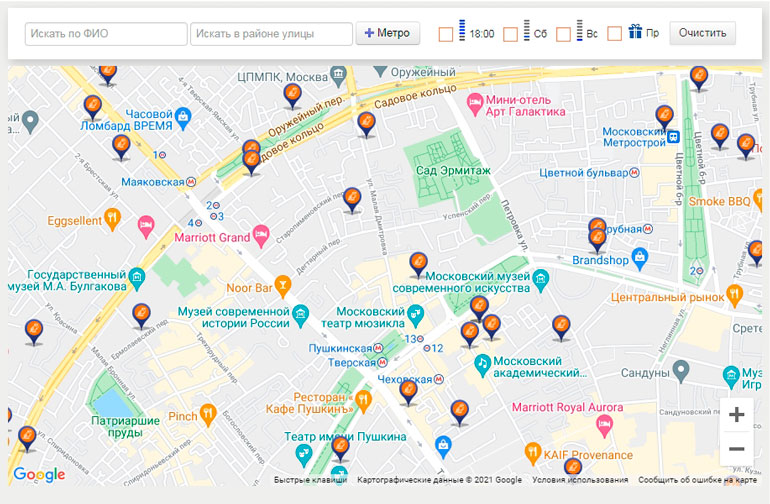
Task: Click the Brandshop shopping marker
Action: pos(639,259)
